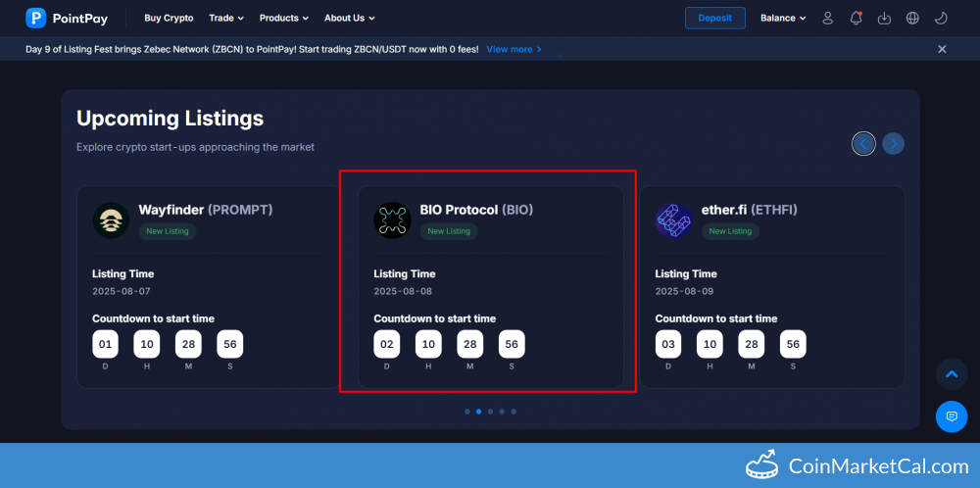Click the 01 days countdown box
Image resolution: width=980 pixels, height=488 pixels.
click(x=105, y=344)
